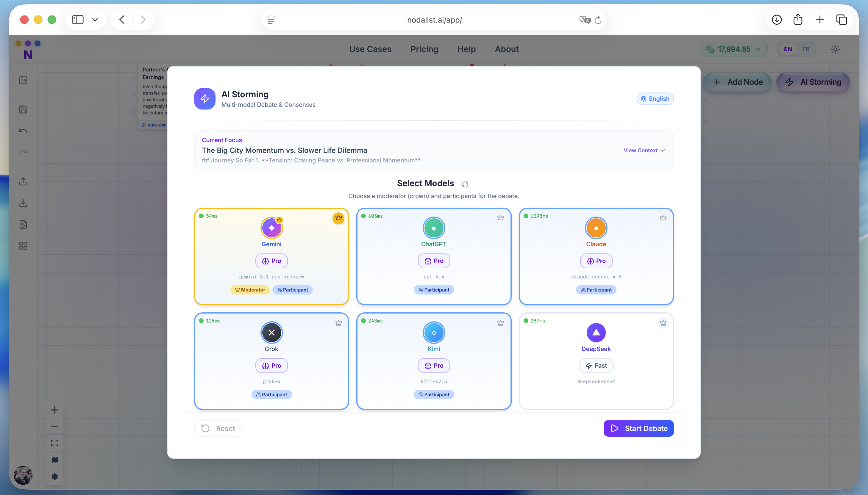Open the Use Cases menu item
The width and height of the screenshot is (868, 495).
tap(370, 49)
